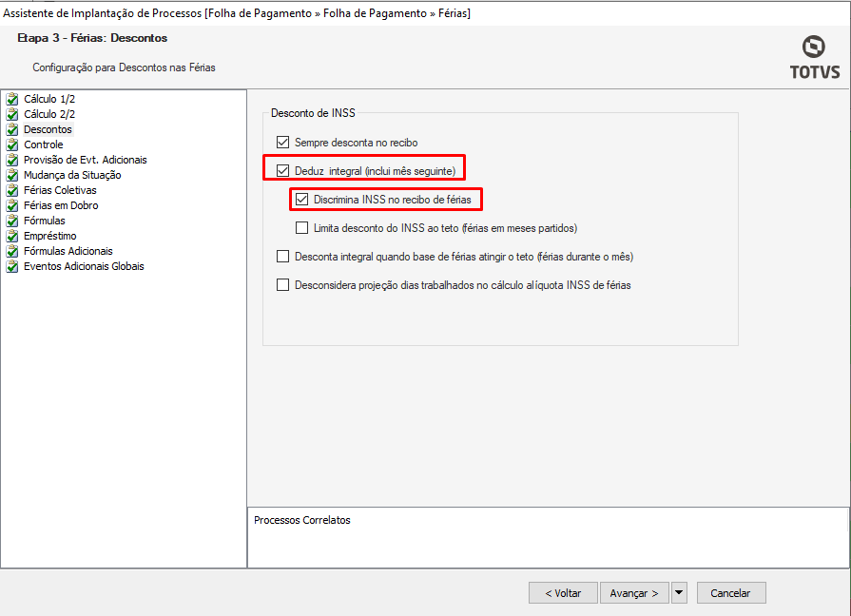Click the icon next to Férias Coletivas
The image size is (851, 616).
(x=12, y=190)
